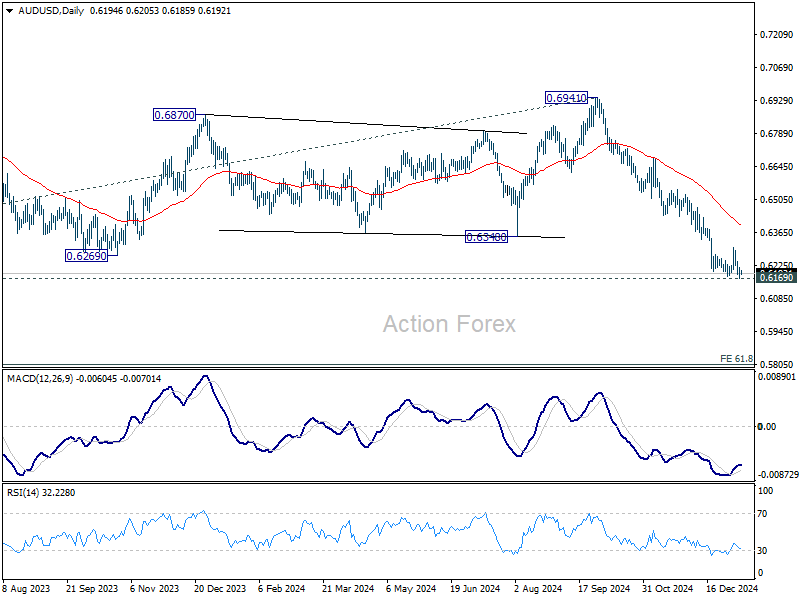Select the 6 Feb 2024 date label
800x600 pixels.
tap(282, 588)
